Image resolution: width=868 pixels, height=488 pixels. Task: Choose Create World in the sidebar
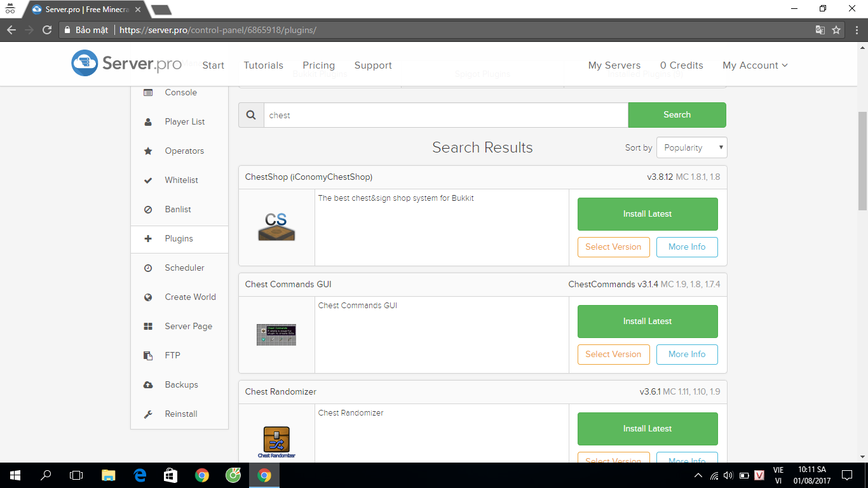(179, 297)
